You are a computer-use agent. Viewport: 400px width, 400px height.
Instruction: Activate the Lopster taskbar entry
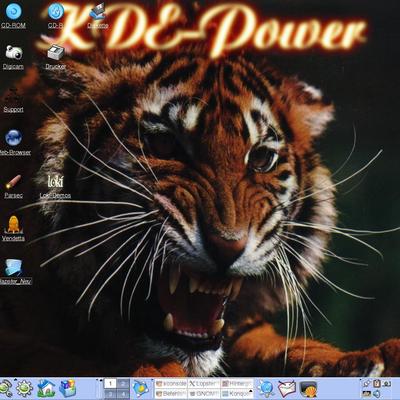point(204,384)
